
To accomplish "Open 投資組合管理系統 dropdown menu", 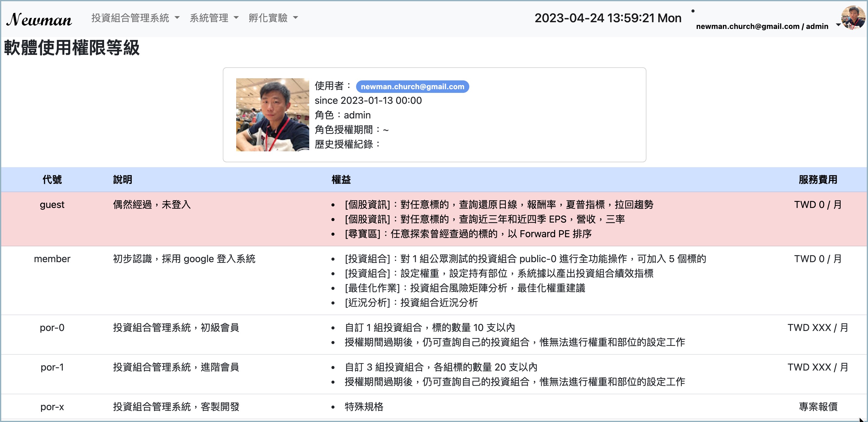I will [x=135, y=18].
